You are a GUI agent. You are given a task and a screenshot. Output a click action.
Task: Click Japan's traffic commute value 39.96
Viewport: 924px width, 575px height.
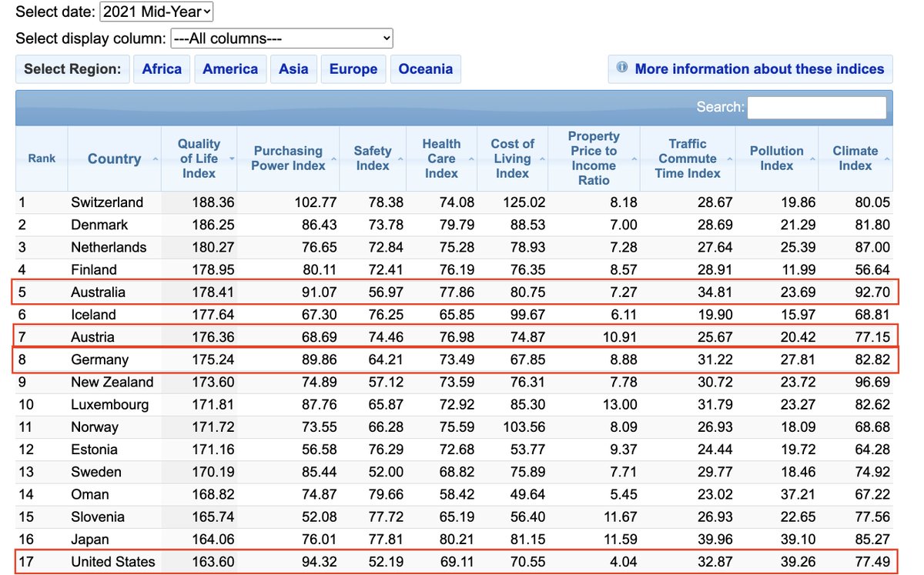click(x=715, y=539)
